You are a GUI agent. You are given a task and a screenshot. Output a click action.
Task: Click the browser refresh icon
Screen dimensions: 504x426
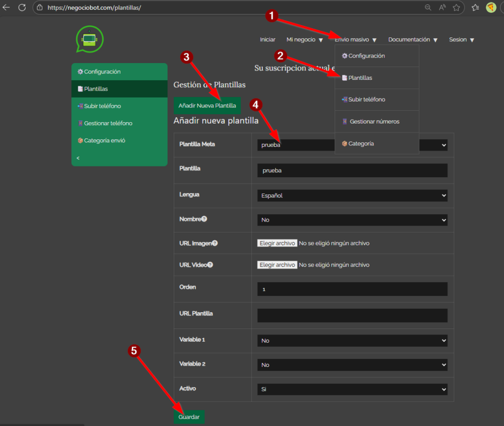22,7
